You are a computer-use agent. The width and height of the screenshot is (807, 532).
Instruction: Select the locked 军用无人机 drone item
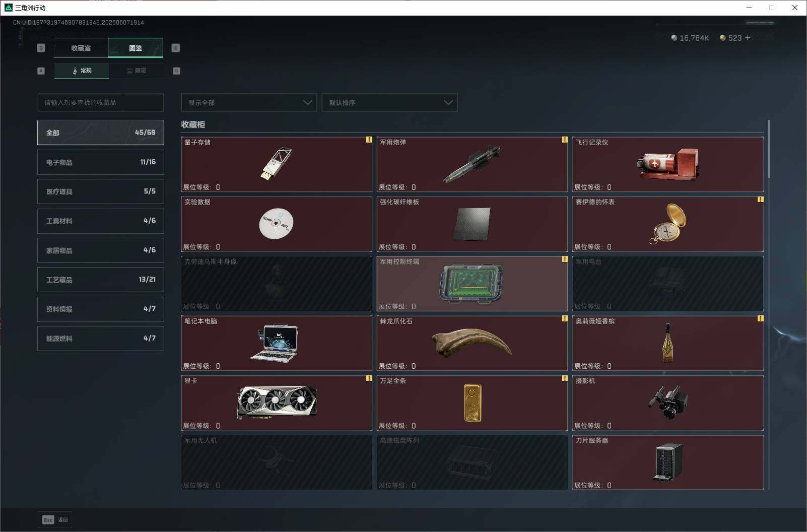click(x=276, y=462)
